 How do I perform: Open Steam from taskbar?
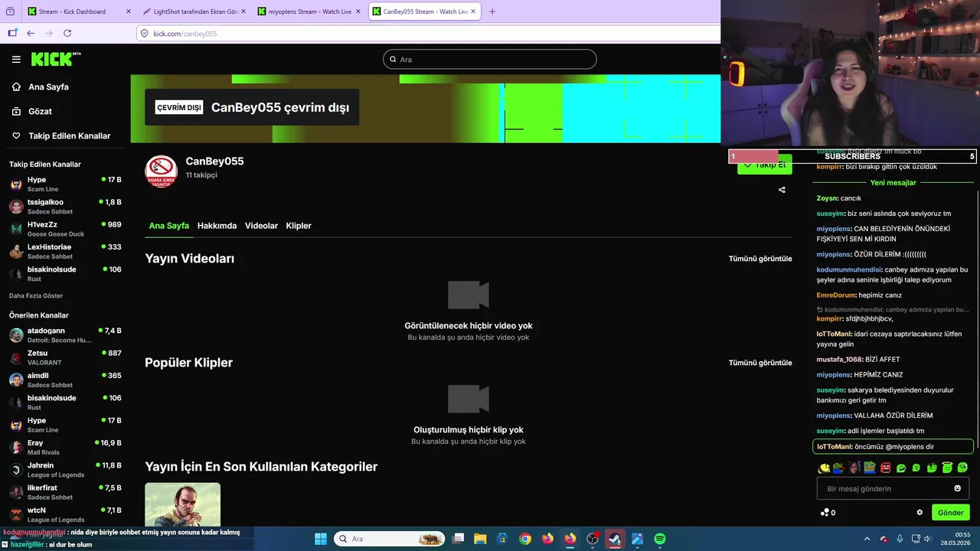(615, 539)
